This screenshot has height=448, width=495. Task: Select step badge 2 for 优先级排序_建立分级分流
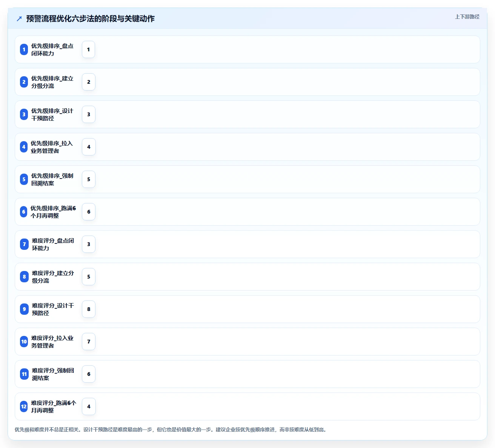(x=24, y=82)
